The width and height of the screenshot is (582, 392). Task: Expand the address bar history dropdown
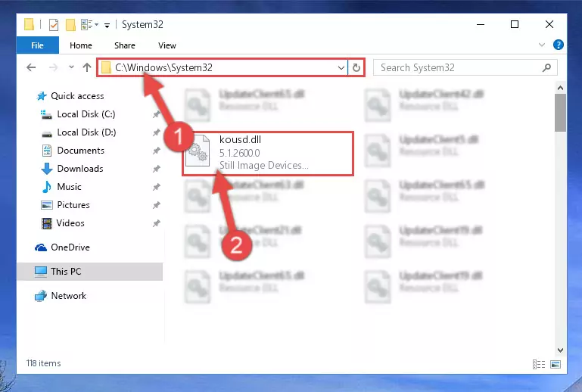tap(341, 67)
